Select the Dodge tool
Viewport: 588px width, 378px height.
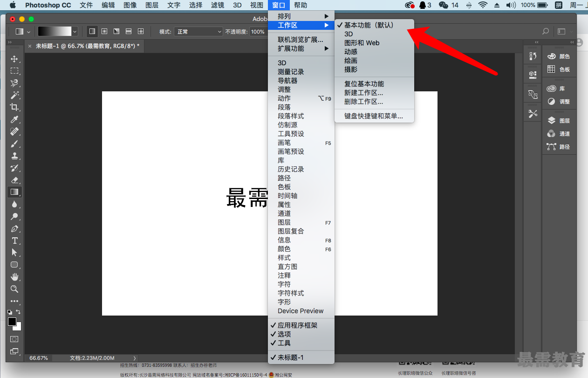coord(14,216)
